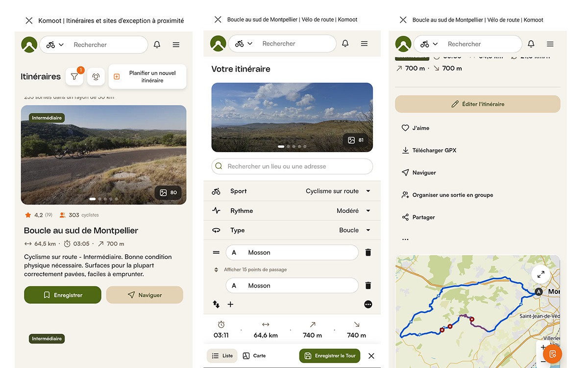Screen dimensions: 588x368
Task: Click the reverse route direction arrows icon
Action: pos(216,304)
